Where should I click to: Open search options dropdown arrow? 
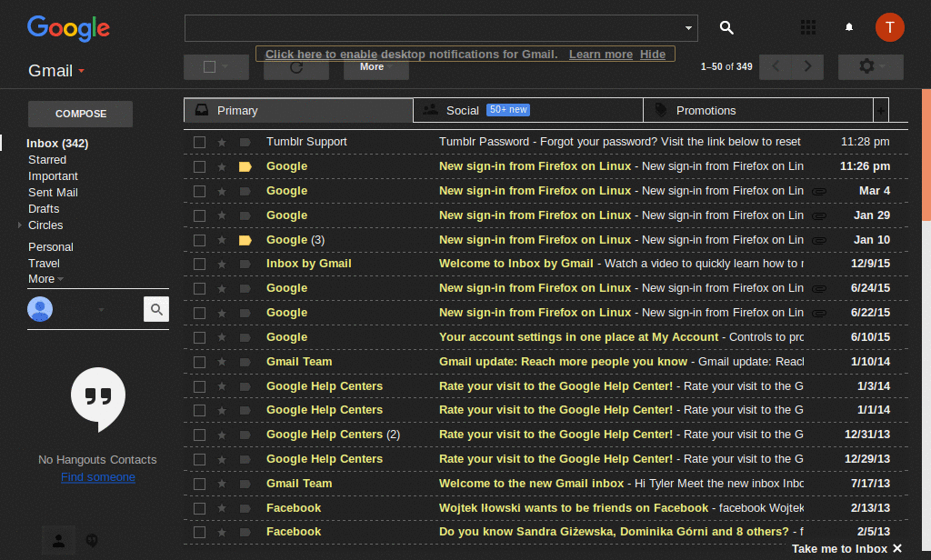(x=688, y=28)
